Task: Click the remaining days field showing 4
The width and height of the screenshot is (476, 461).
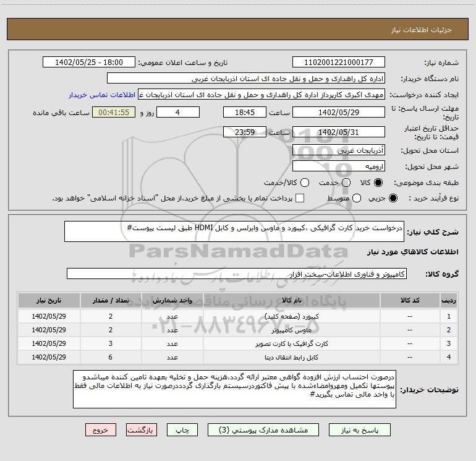Action: tap(178, 112)
